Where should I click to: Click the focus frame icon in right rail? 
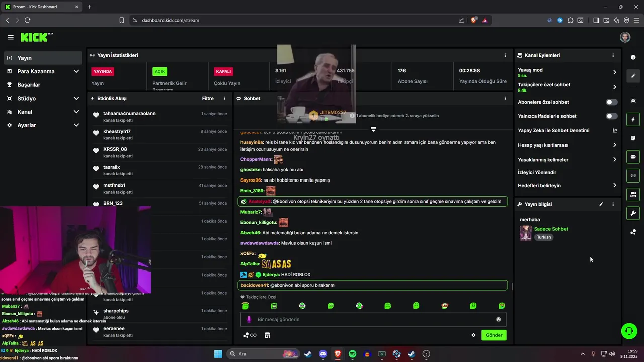click(x=633, y=101)
